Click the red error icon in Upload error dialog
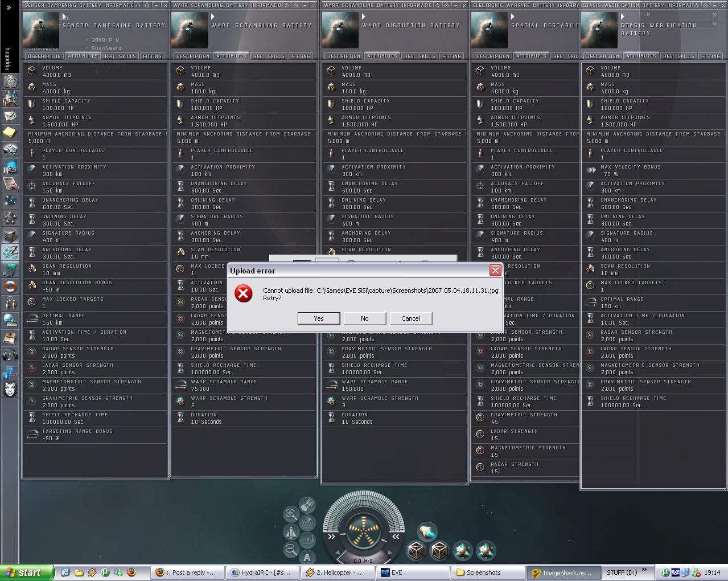 pos(244,294)
